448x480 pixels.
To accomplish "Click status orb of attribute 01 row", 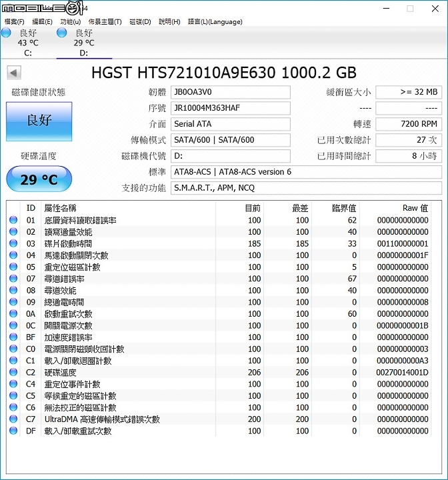I will (13, 220).
